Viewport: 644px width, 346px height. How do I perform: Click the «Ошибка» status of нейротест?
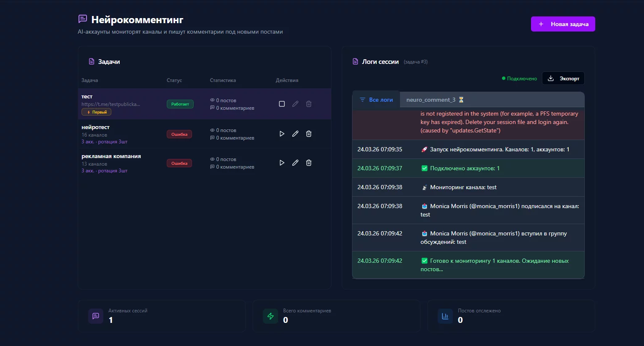pyautogui.click(x=179, y=135)
